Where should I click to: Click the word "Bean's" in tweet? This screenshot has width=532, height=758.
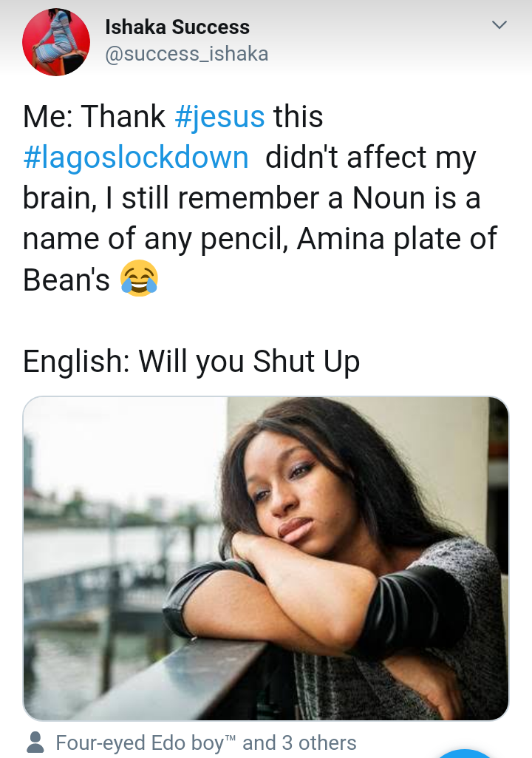pos(66,281)
